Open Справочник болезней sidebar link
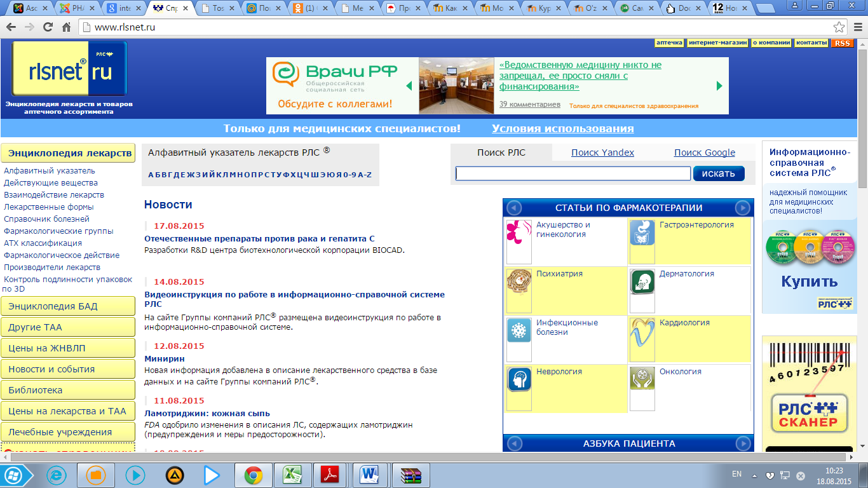Image resolution: width=868 pixels, height=488 pixels. pyautogui.click(x=46, y=219)
